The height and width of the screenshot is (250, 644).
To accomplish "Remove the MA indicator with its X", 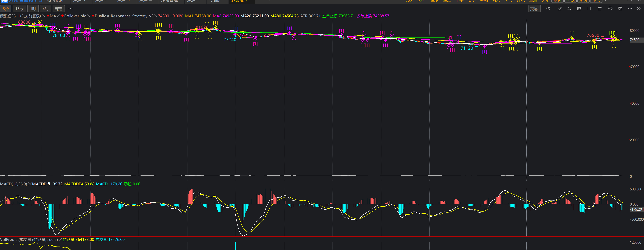I will pyautogui.click(x=58, y=16).
